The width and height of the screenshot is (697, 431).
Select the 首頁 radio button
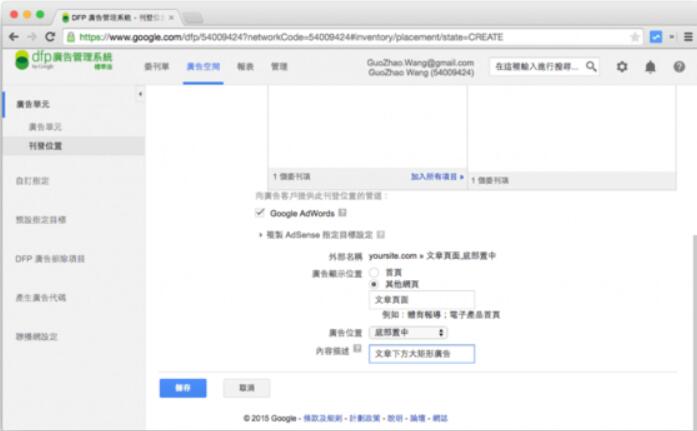(374, 271)
